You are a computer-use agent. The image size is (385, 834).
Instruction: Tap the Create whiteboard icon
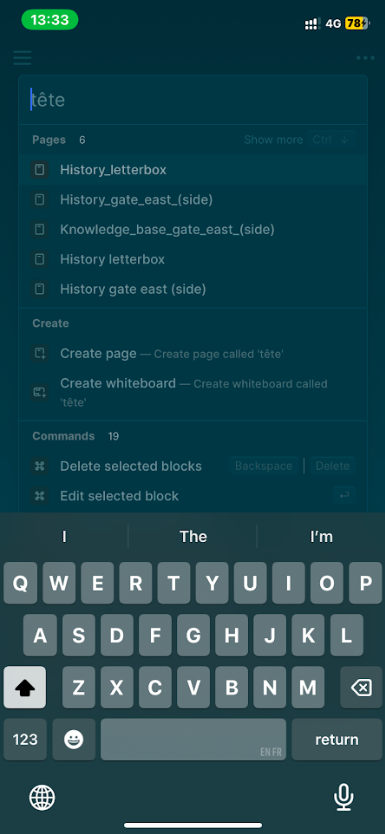coord(39,393)
